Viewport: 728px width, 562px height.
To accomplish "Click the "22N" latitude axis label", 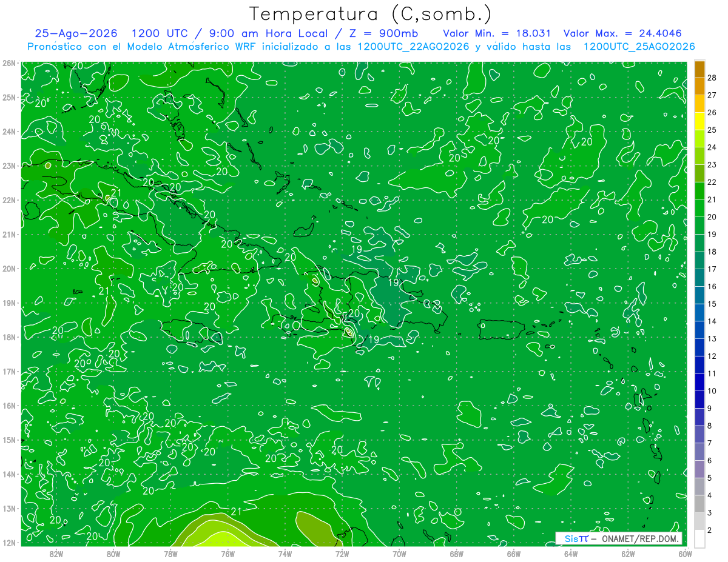I will point(8,200).
